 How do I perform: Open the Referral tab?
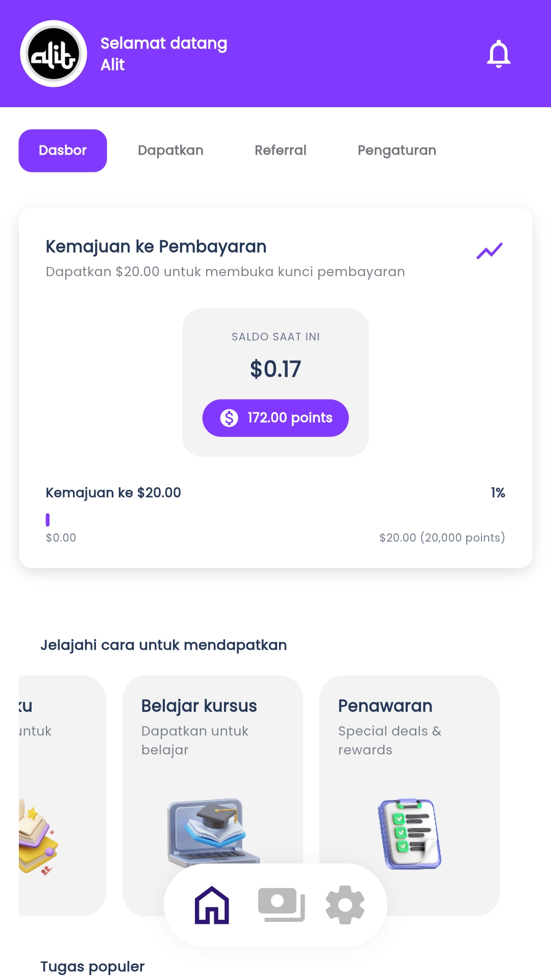click(x=280, y=151)
